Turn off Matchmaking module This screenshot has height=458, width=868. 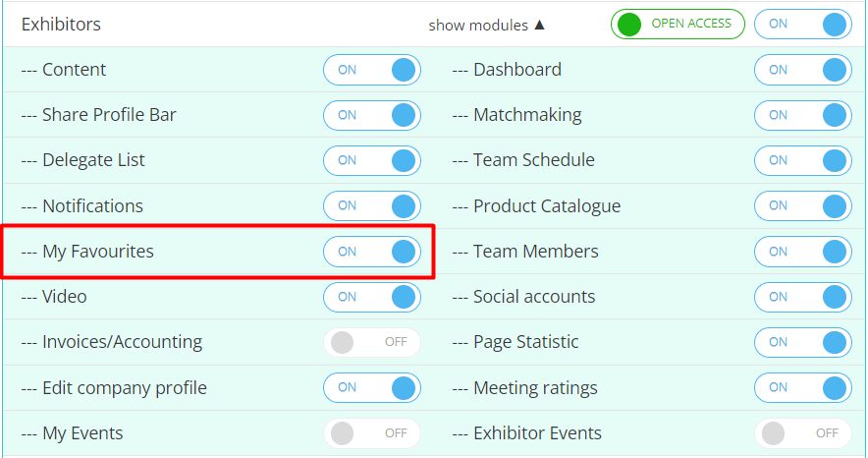click(802, 115)
